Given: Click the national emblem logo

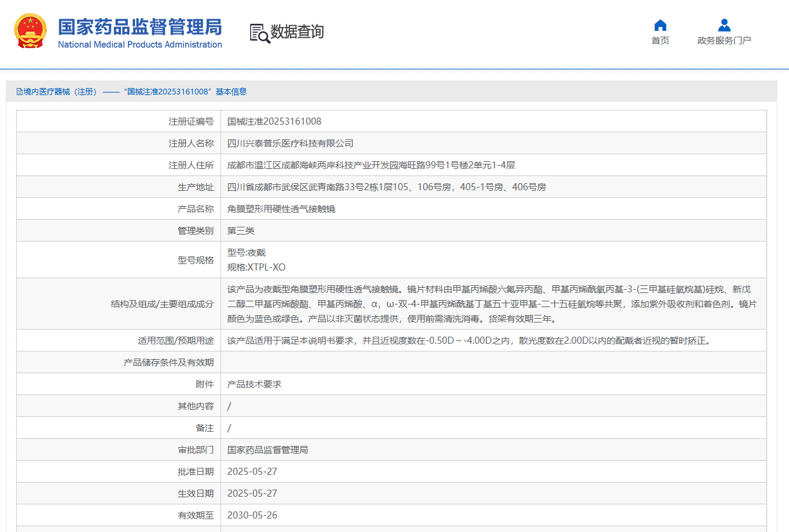Looking at the screenshot, I should [30, 31].
